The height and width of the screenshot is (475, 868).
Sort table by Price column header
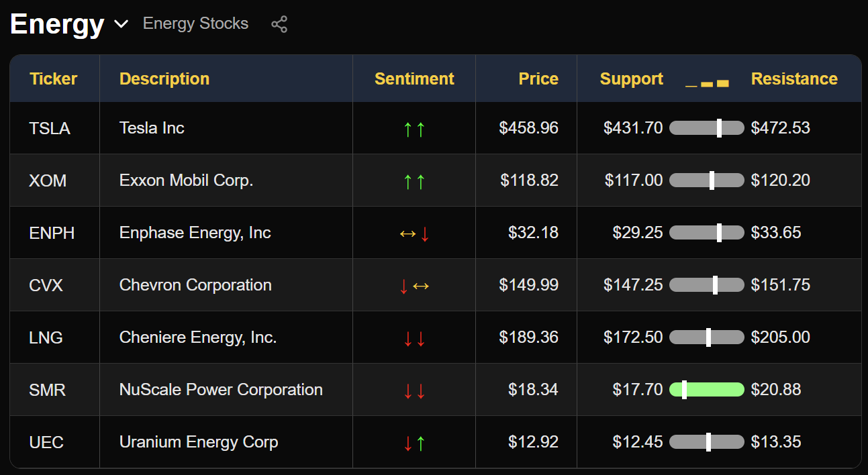tap(538, 78)
